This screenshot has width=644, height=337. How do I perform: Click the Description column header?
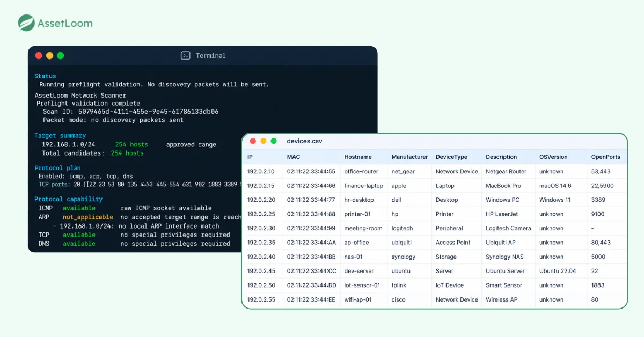pos(501,157)
